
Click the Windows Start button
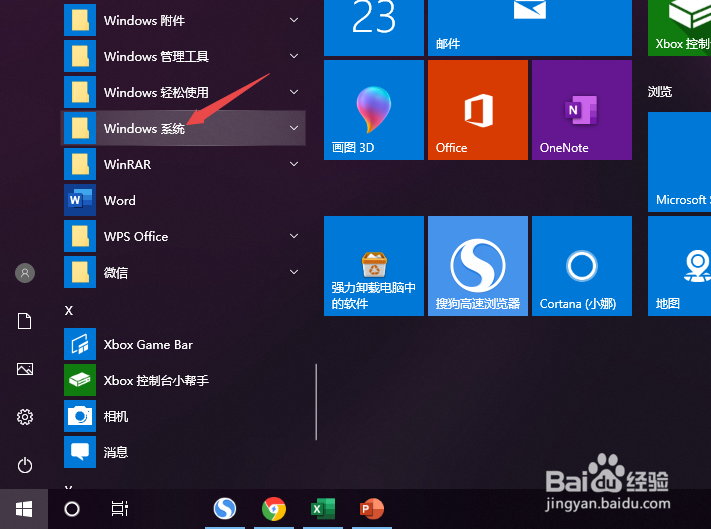[24, 509]
